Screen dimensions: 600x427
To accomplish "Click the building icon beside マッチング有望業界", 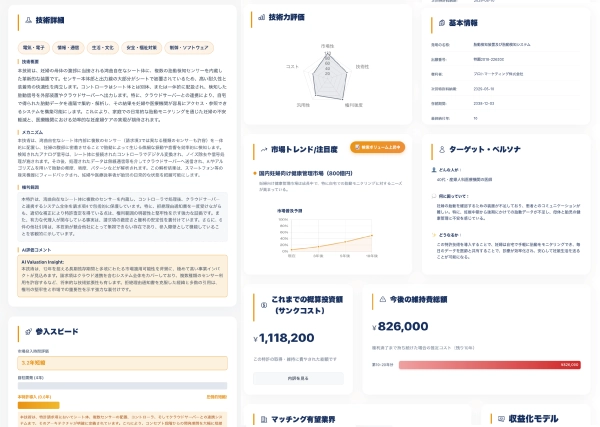I will pos(264,419).
